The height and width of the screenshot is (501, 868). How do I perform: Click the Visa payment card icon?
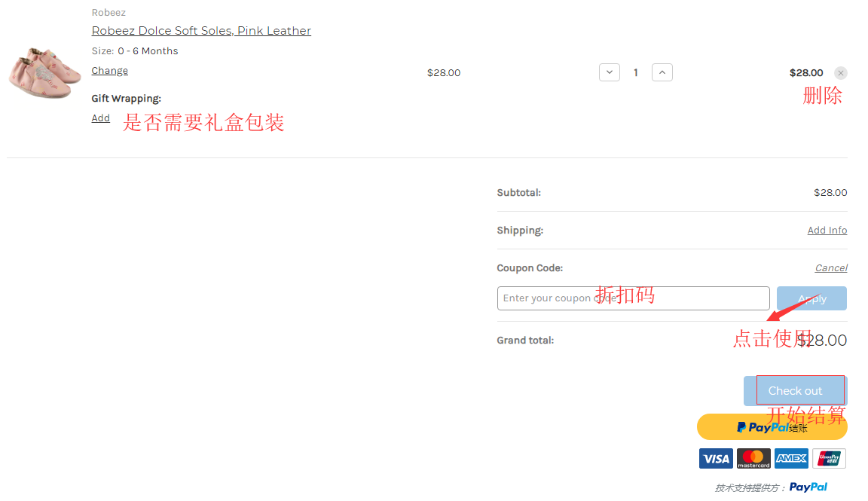716,458
